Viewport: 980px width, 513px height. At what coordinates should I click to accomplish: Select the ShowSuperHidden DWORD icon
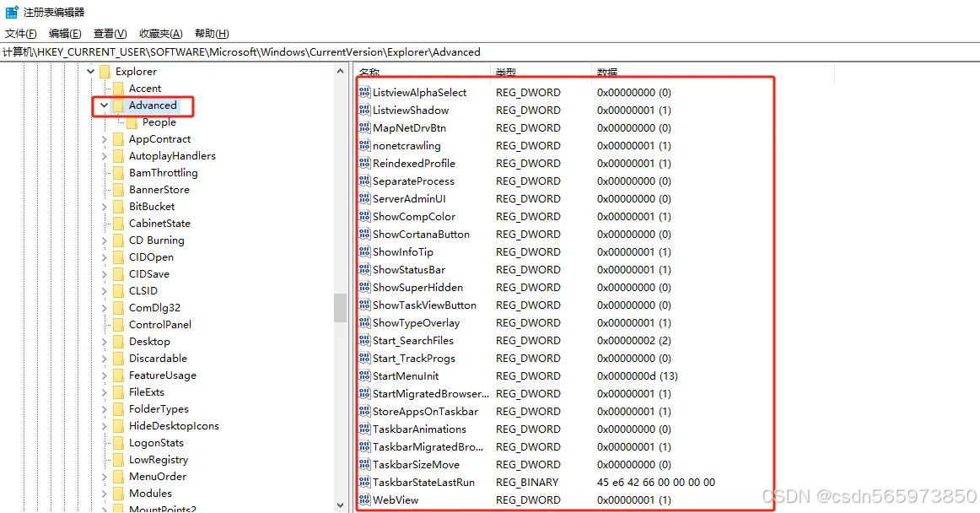(365, 287)
